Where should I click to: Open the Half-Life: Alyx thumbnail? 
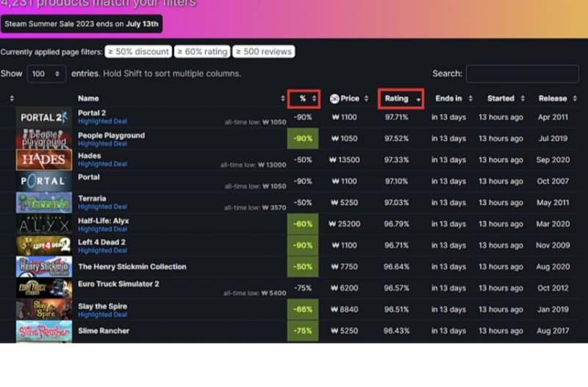coord(44,224)
